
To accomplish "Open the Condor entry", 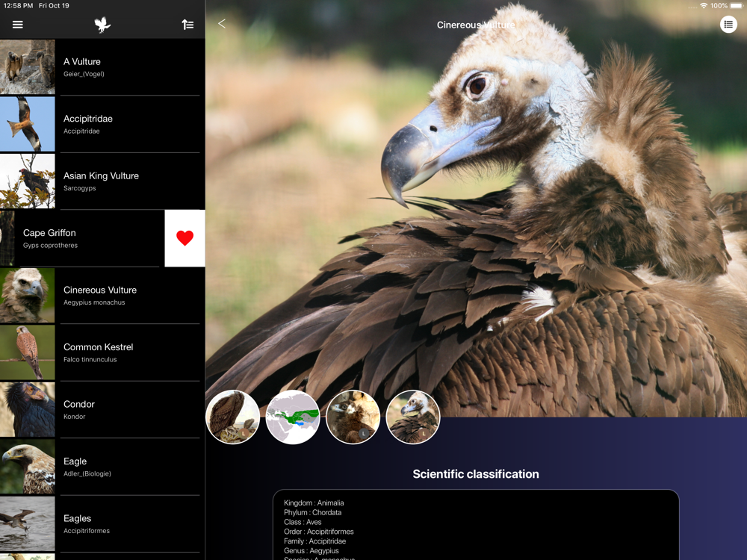I will pos(102,410).
